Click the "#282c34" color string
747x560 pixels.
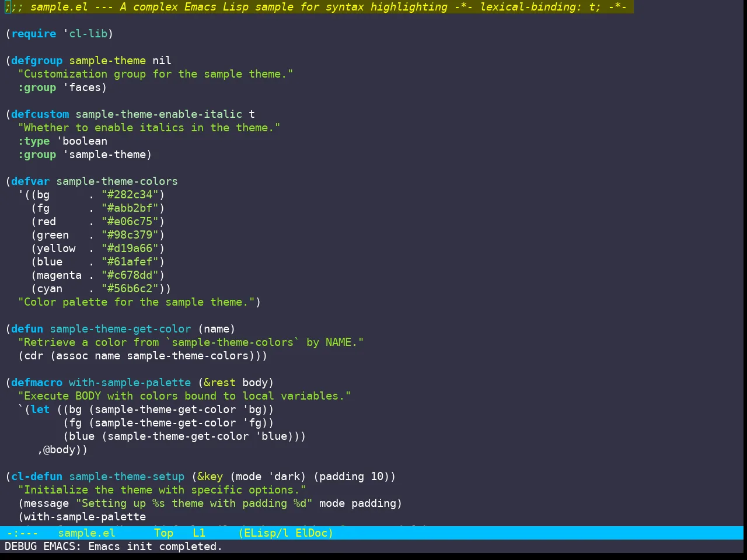coord(130,195)
